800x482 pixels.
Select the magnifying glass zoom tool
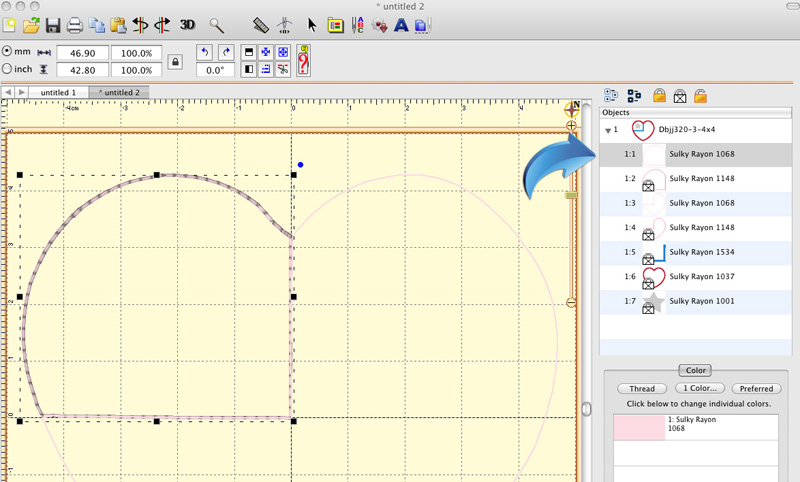point(217,25)
